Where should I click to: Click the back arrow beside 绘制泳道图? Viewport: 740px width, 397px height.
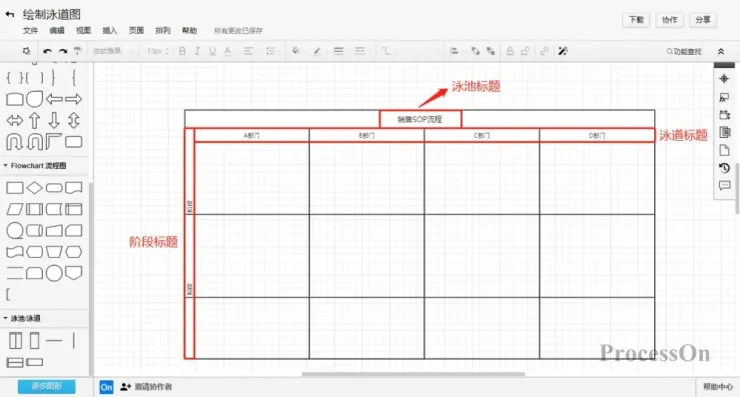point(10,15)
